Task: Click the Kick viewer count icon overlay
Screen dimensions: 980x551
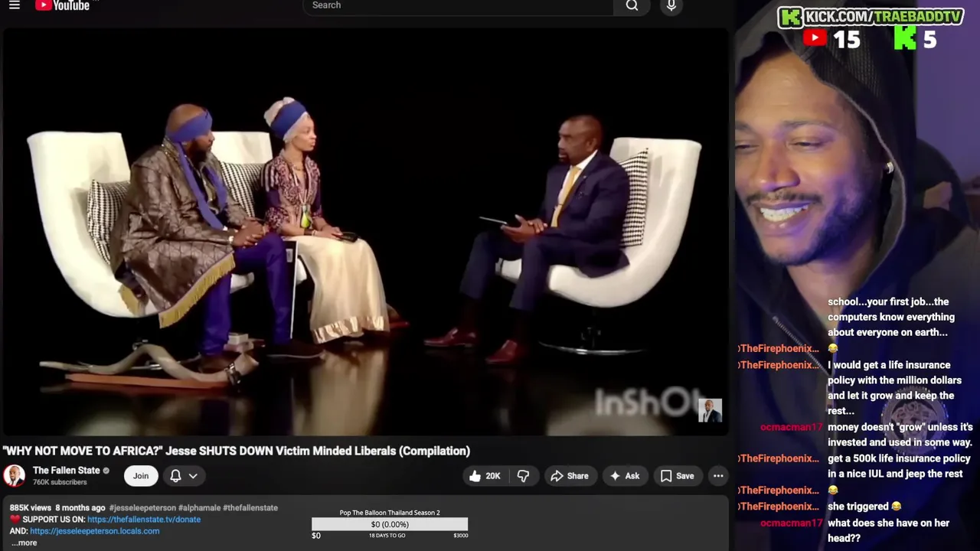Action: (905, 38)
